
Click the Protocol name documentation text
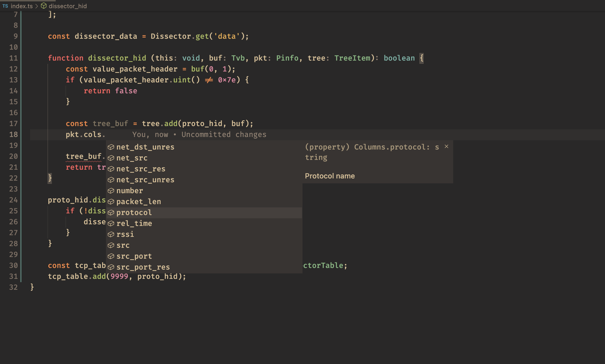[330, 176]
